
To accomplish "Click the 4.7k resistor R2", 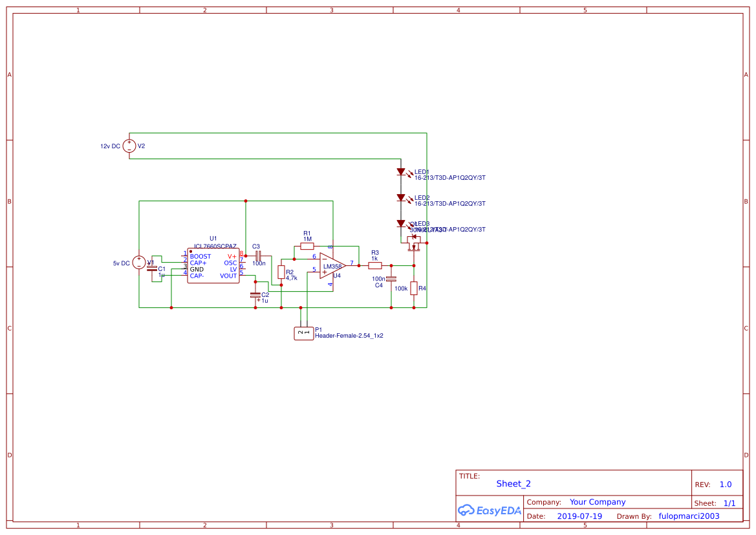I will tap(282, 273).
